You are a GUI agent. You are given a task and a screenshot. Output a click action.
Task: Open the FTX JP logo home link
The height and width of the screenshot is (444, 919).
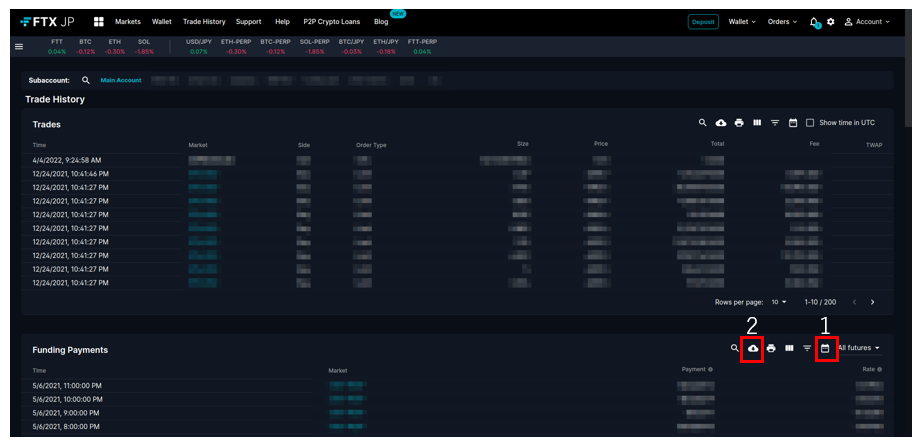coord(47,22)
